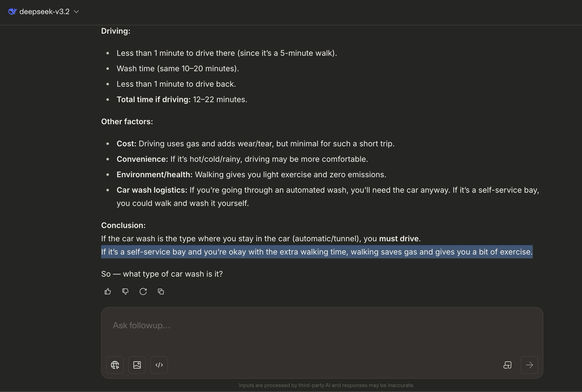
Task: Click the thumbs down icon
Action: (x=125, y=292)
